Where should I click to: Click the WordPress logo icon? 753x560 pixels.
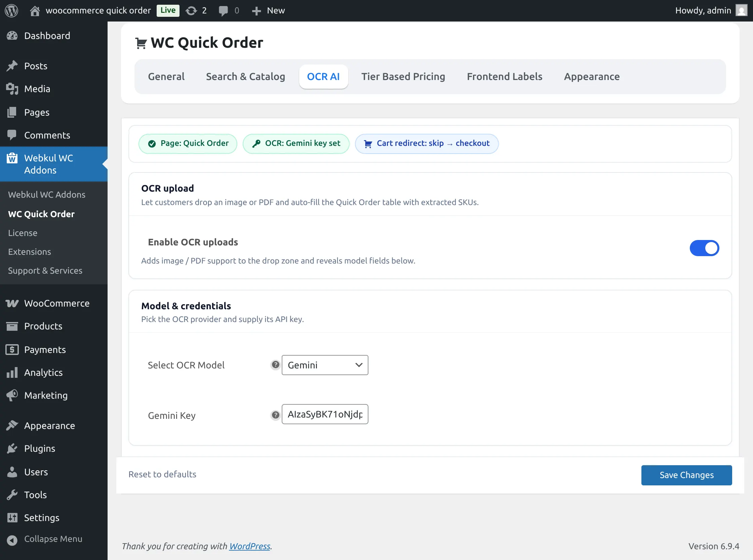[x=11, y=10]
